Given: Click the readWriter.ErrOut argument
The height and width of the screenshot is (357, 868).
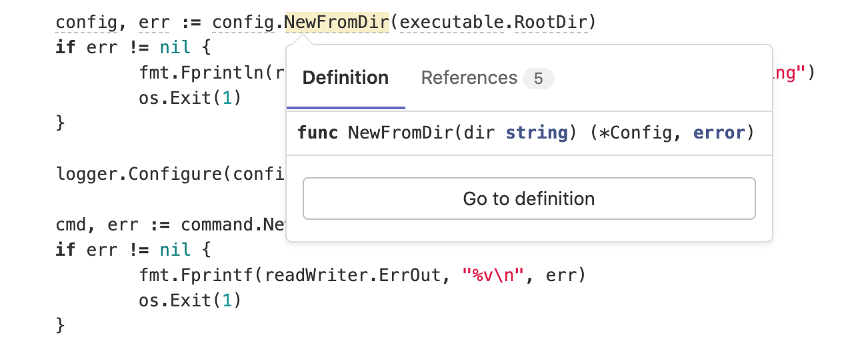Looking at the screenshot, I should coord(353,275).
